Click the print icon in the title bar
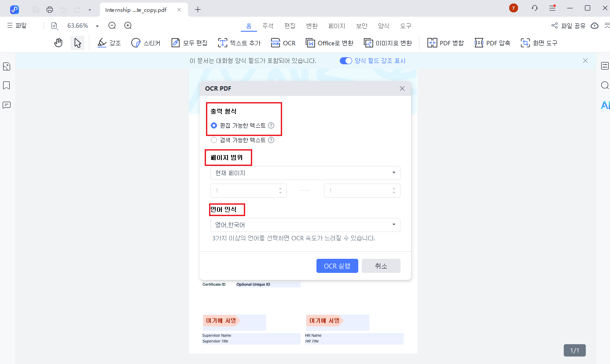 pyautogui.click(x=50, y=9)
